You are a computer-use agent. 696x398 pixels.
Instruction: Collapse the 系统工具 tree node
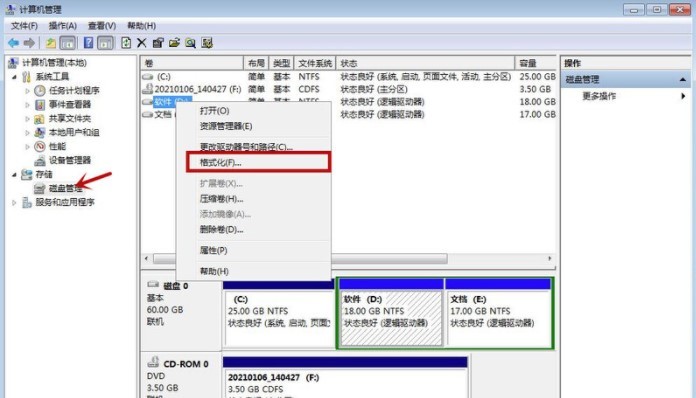(x=15, y=77)
